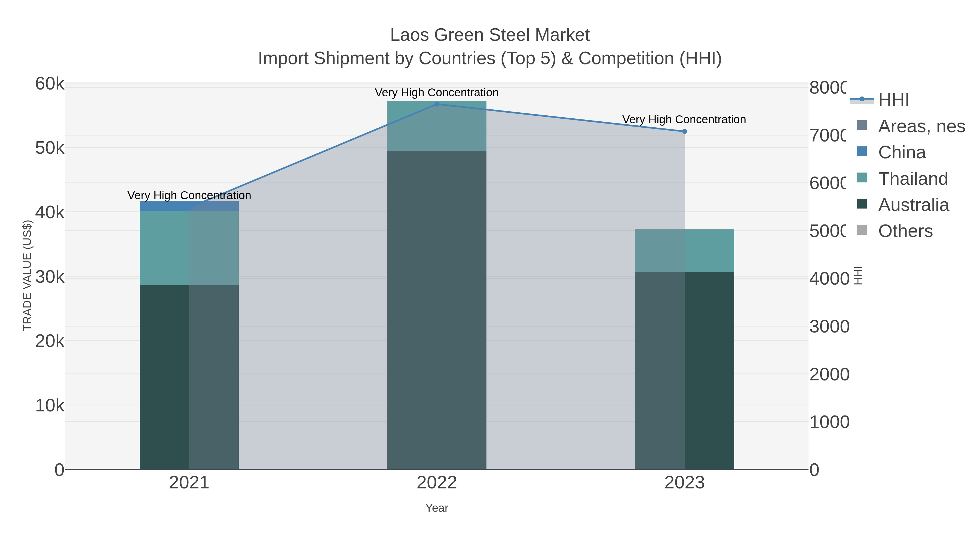Click the 2022 x-axis label
980x551 pixels.
[437, 483]
